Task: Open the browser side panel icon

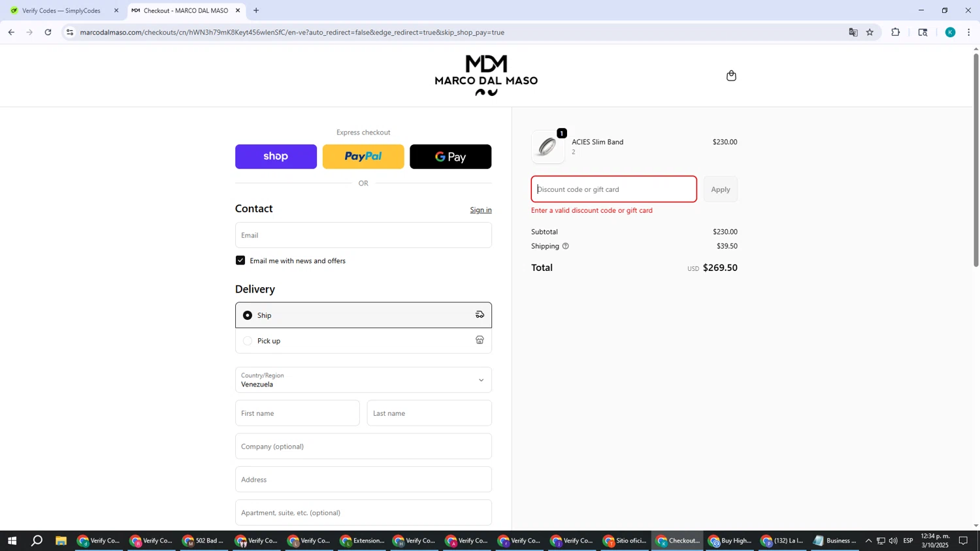Action: pos(923,32)
